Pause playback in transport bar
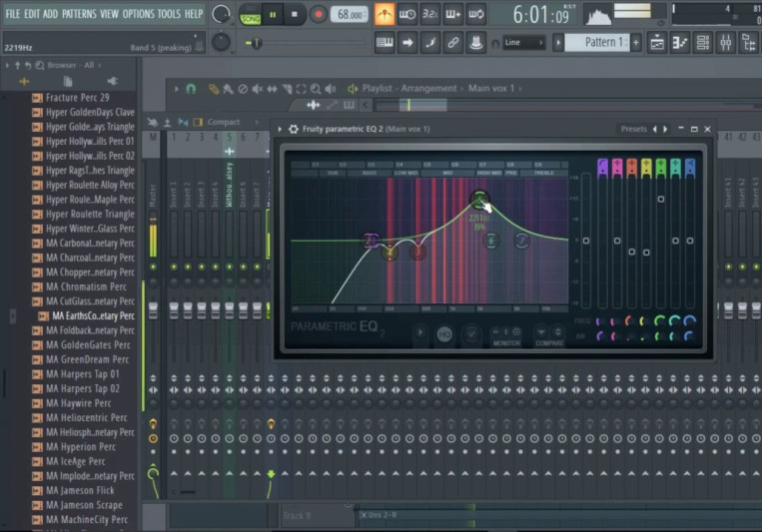The image size is (762, 532). pos(273,15)
